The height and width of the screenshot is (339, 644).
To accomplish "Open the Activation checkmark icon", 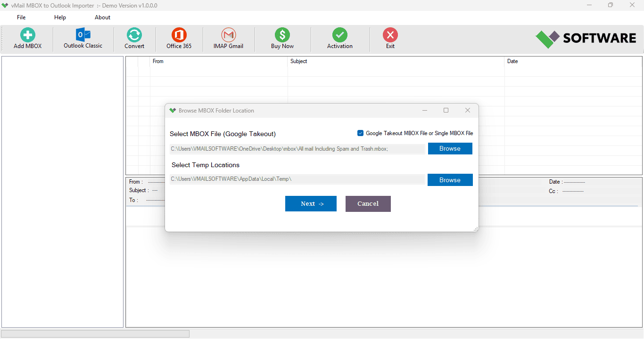I will point(339,35).
